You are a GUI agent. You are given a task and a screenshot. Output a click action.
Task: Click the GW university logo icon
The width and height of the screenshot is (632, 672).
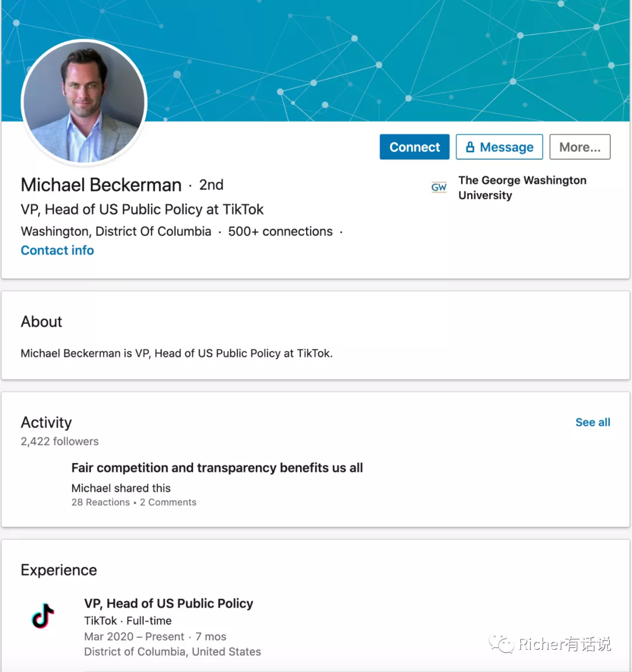[x=439, y=188]
